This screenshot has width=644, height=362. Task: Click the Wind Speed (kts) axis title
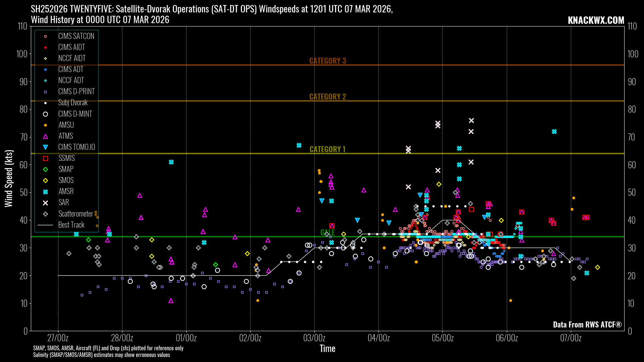pyautogui.click(x=9, y=178)
